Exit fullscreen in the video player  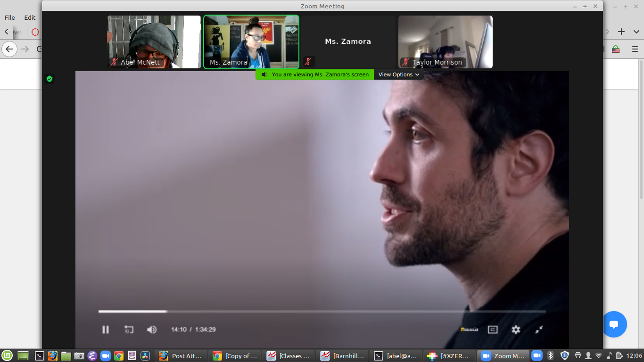pyautogui.click(x=539, y=329)
